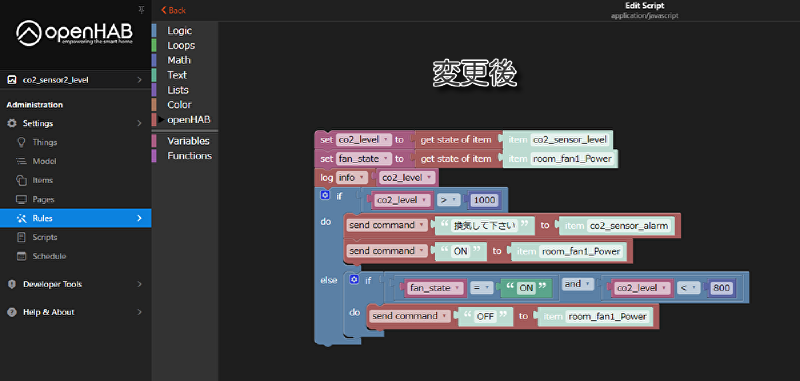This screenshot has width=800, height=381.
Task: Open the 'and' logic operator dropdown
Action: tap(578, 284)
